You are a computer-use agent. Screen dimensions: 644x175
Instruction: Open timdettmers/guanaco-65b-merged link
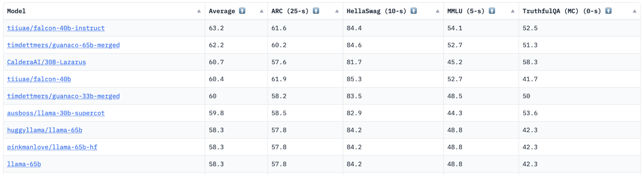pyautogui.click(x=63, y=45)
